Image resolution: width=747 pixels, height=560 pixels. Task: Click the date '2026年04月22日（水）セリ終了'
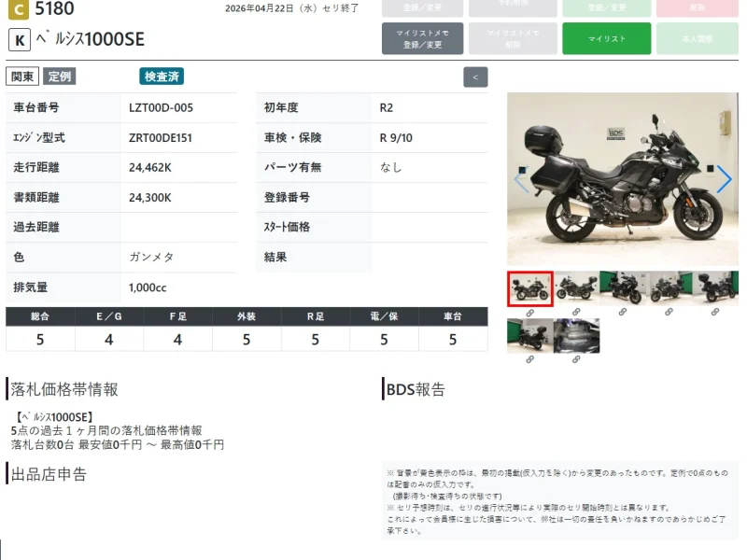(x=291, y=8)
